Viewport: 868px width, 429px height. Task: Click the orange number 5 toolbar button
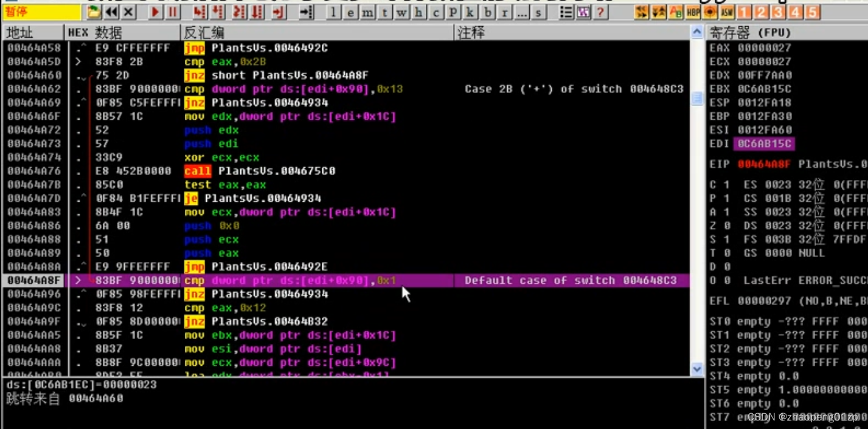[813, 12]
